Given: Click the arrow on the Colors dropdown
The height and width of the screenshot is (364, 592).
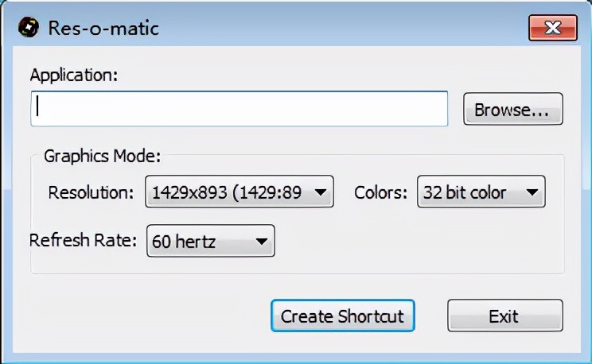Looking at the screenshot, I should pos(532,192).
